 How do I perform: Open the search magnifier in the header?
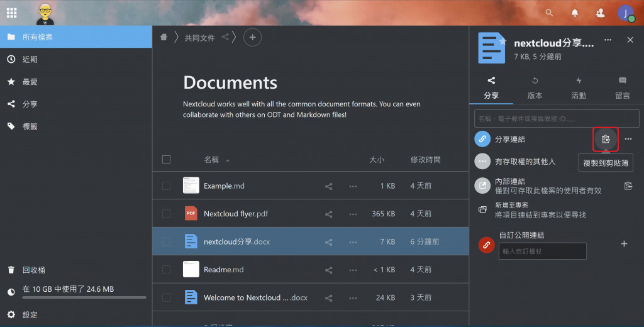click(549, 13)
